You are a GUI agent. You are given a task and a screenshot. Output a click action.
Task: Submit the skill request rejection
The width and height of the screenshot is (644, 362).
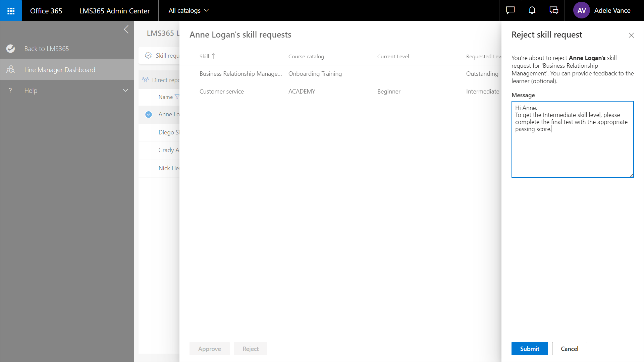(529, 349)
